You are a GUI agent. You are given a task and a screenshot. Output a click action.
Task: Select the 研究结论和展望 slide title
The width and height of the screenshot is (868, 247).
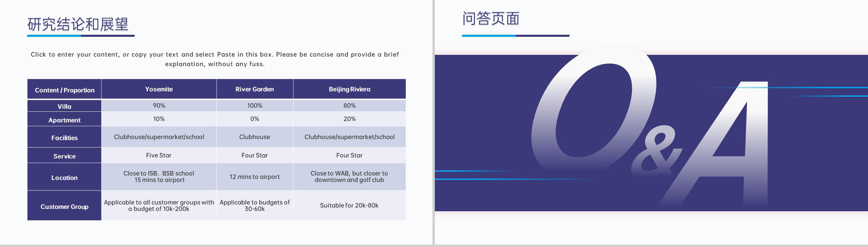pyautogui.click(x=78, y=24)
